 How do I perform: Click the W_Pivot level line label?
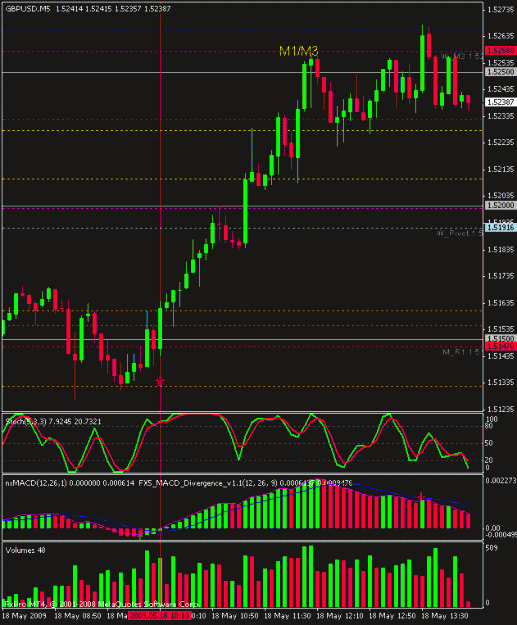460,233
